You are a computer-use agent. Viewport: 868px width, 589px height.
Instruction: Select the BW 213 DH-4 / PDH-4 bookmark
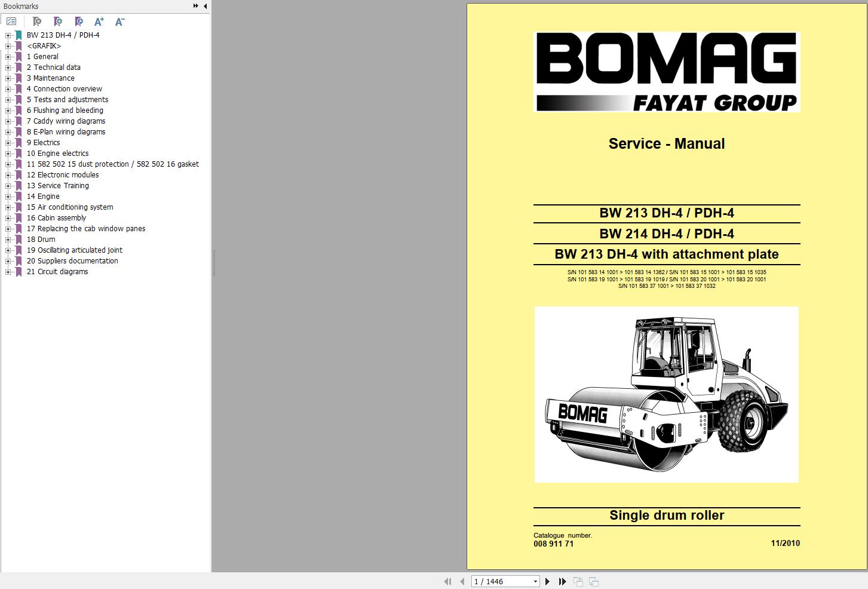point(62,35)
